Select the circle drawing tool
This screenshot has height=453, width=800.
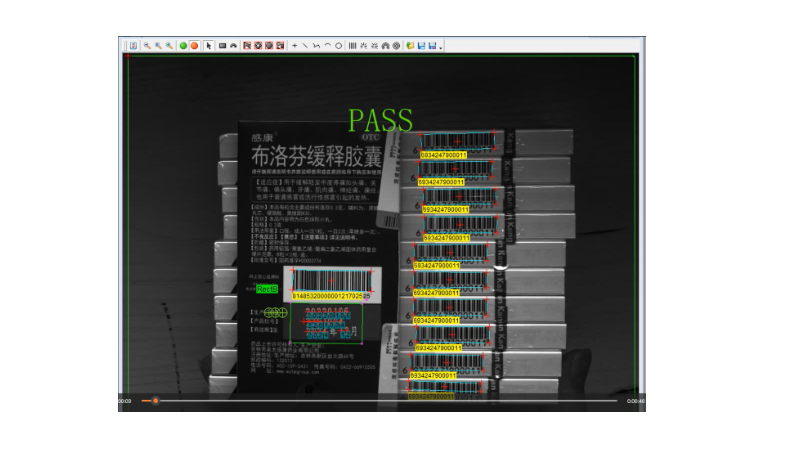coord(338,46)
